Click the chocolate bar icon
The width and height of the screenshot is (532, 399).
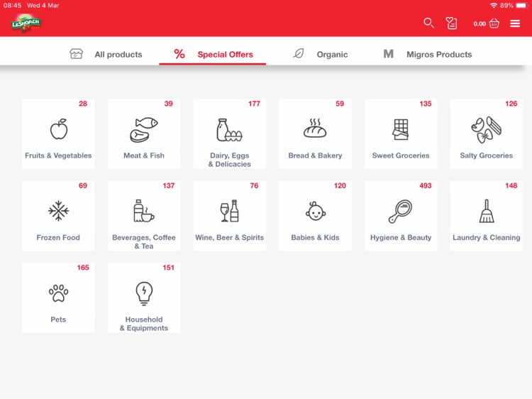pos(401,129)
